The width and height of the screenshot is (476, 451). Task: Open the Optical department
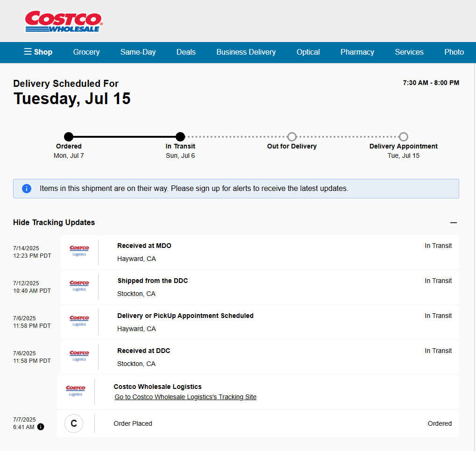pos(308,52)
